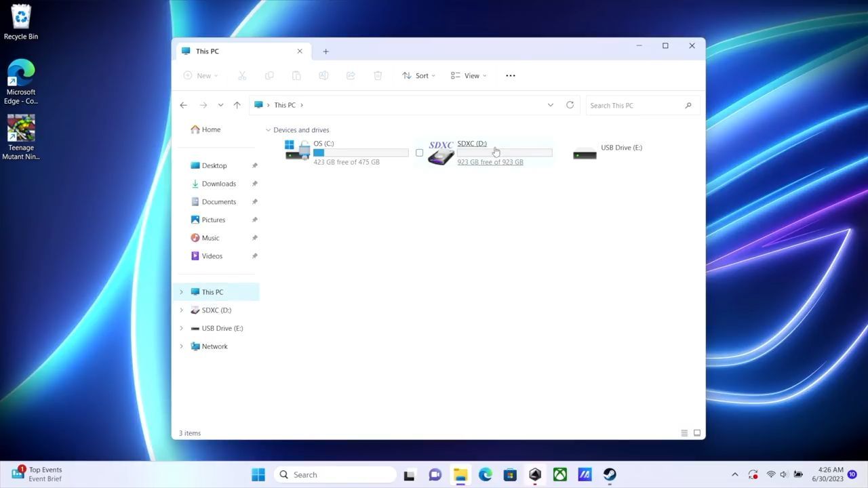This screenshot has height=488, width=868.
Task: Click OS (C:) storage usage bar
Action: coord(361,153)
